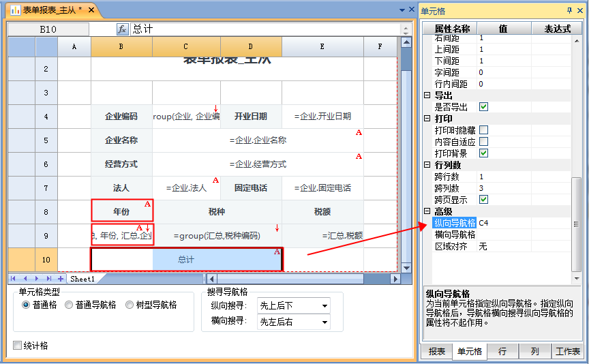Viewport: 589px width, 364px height.
Task: Select the 树型导航格 radio option
Action: [x=130, y=305]
